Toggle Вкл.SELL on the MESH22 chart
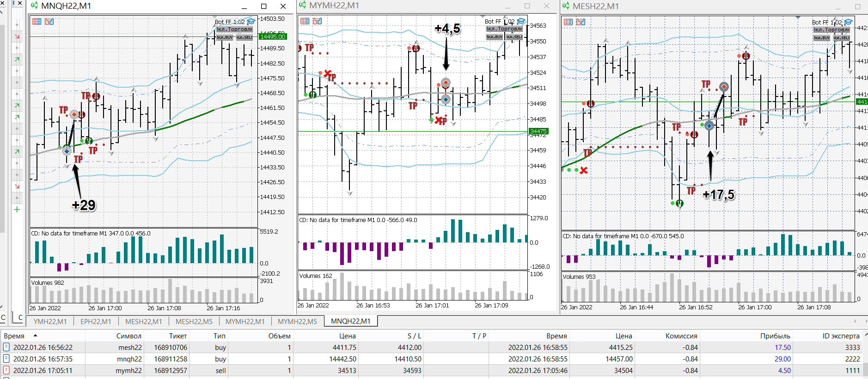Image resolution: width=868 pixels, height=379 pixels. coord(842,37)
